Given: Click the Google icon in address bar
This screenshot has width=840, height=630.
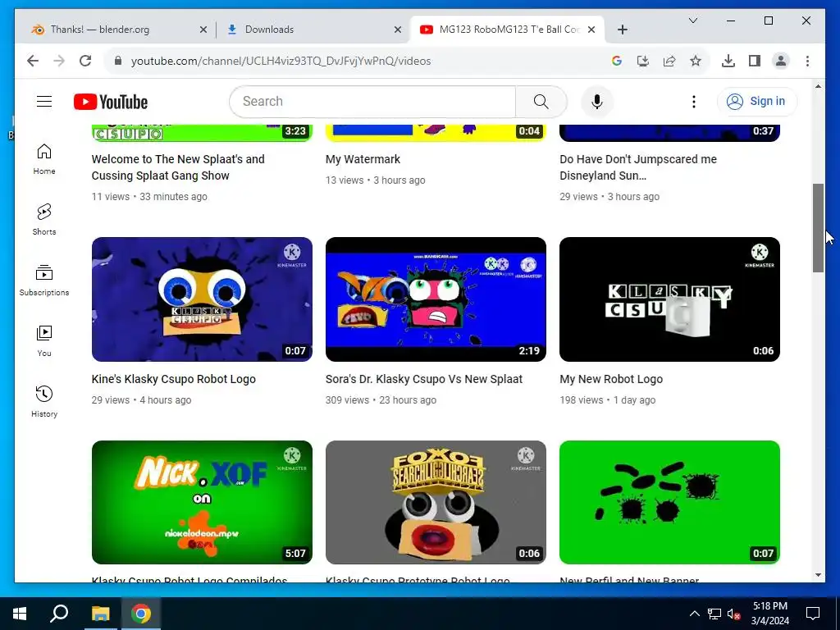Looking at the screenshot, I should pyautogui.click(x=617, y=61).
